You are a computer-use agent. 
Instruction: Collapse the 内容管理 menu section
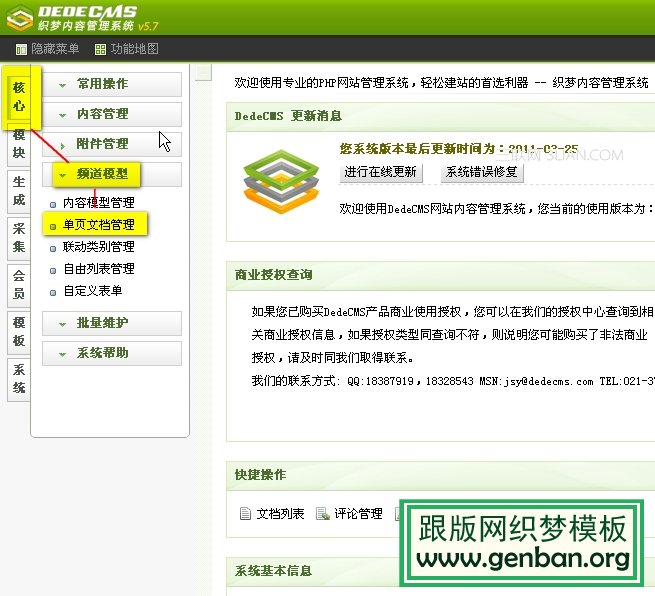tap(112, 114)
